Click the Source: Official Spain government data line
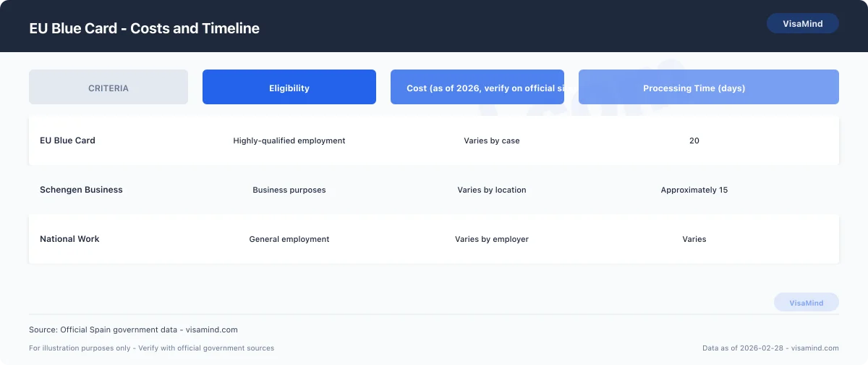Image resolution: width=868 pixels, height=365 pixels. click(x=133, y=330)
